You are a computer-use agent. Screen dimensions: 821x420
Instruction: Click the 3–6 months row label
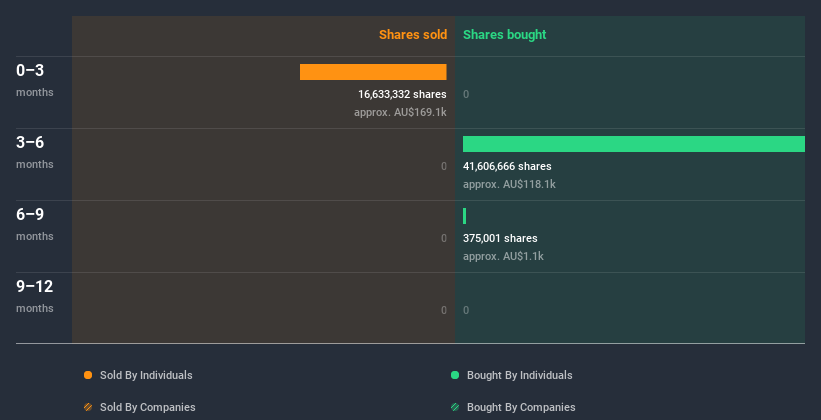(35, 152)
